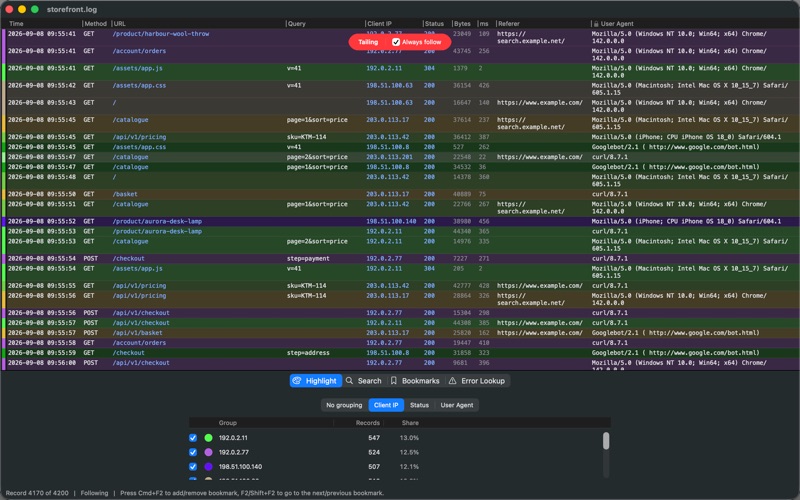Select the 2026-09-08 09:56:00 timestamp cell
The height and width of the screenshot is (500, 800).
click(x=42, y=363)
